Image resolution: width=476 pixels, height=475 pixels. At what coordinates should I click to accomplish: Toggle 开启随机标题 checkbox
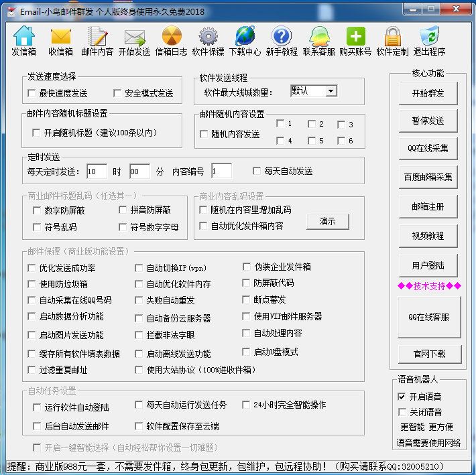(36, 133)
